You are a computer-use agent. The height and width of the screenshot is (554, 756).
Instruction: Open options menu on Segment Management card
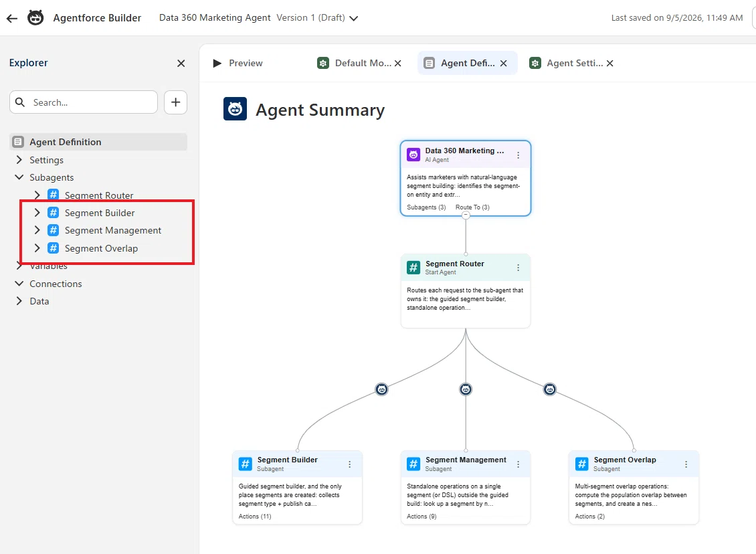[x=518, y=464]
